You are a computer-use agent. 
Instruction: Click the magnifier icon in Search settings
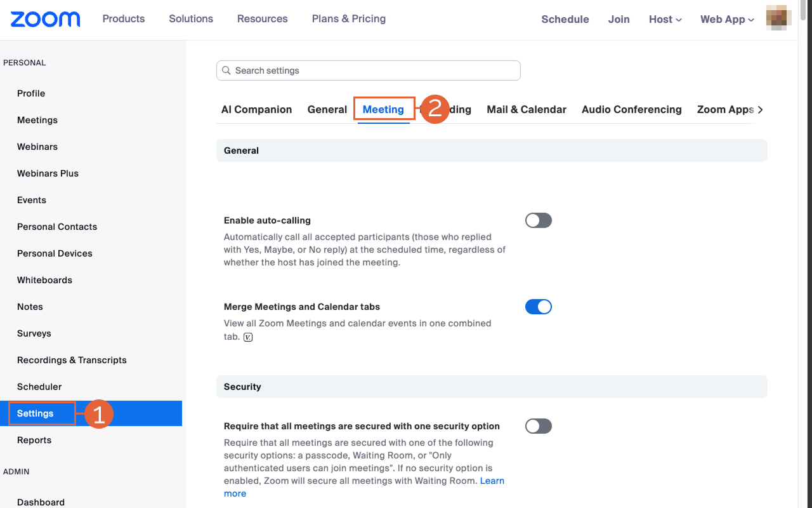tap(226, 70)
